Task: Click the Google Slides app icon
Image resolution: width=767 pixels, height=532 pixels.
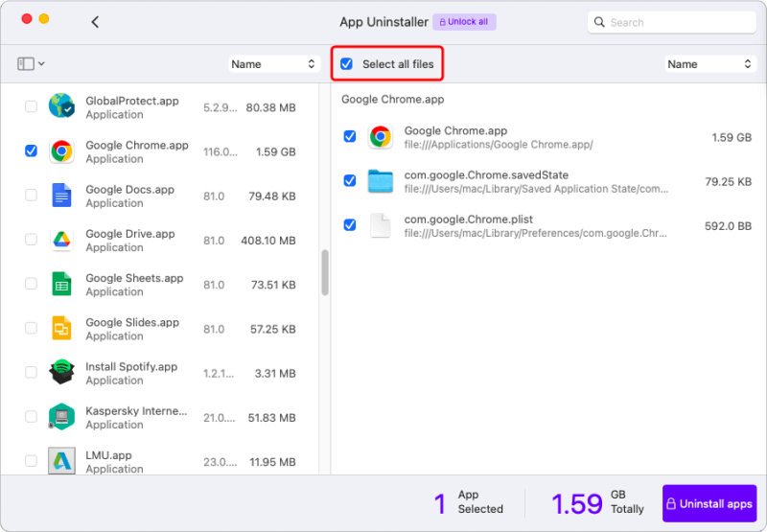Action: pos(61,328)
